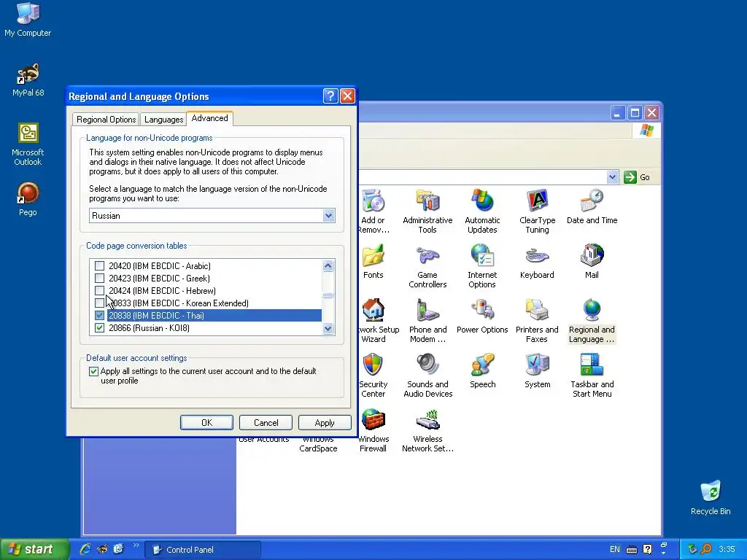Launch Internet Explorer from Quick Launch
The width and height of the screenshot is (747, 560).
[86, 549]
